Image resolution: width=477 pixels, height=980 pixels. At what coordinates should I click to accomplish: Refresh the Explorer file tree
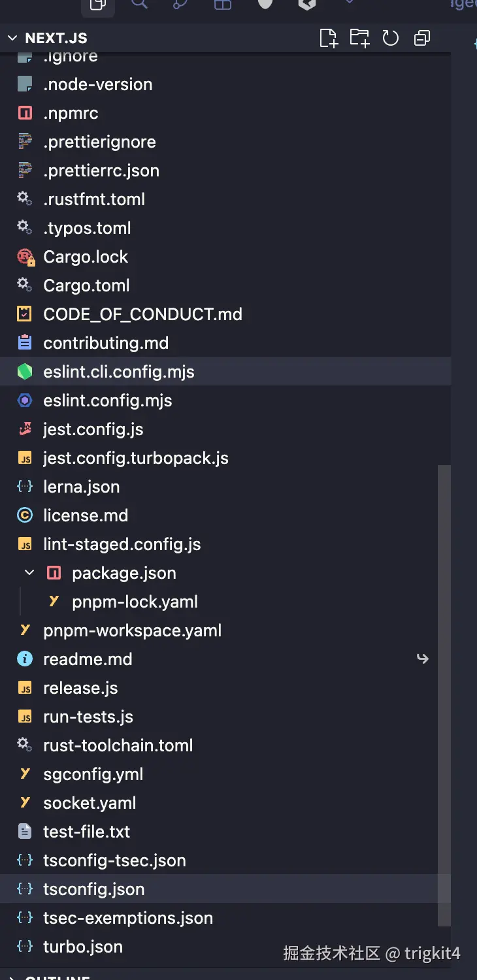tap(391, 38)
